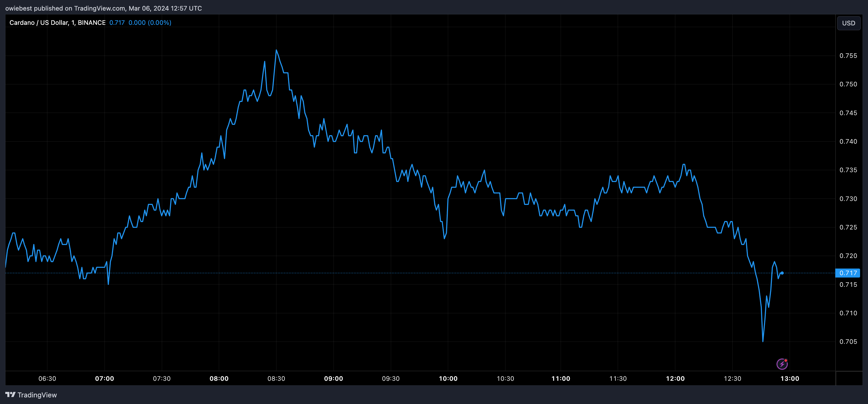Click the USD currency button
Viewport: 868px width, 404px height.
(x=848, y=23)
